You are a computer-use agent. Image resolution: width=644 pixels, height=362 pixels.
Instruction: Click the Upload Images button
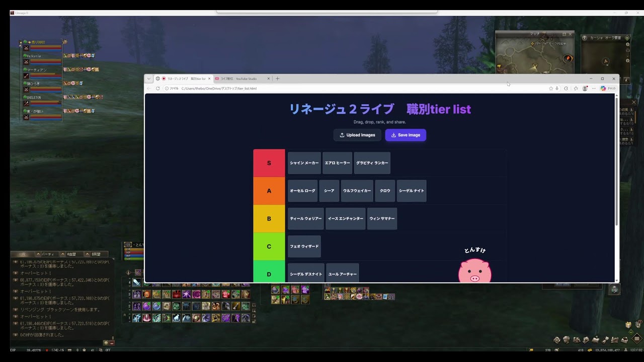[357, 135]
